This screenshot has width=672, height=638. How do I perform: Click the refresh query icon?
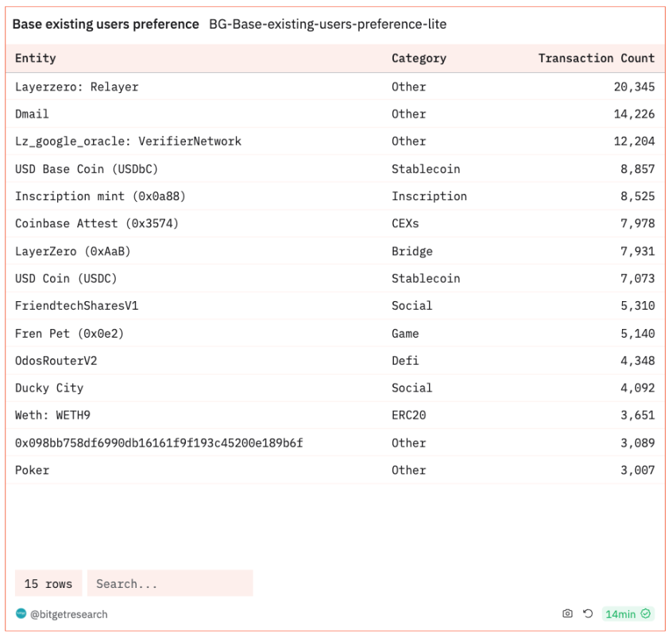click(588, 613)
